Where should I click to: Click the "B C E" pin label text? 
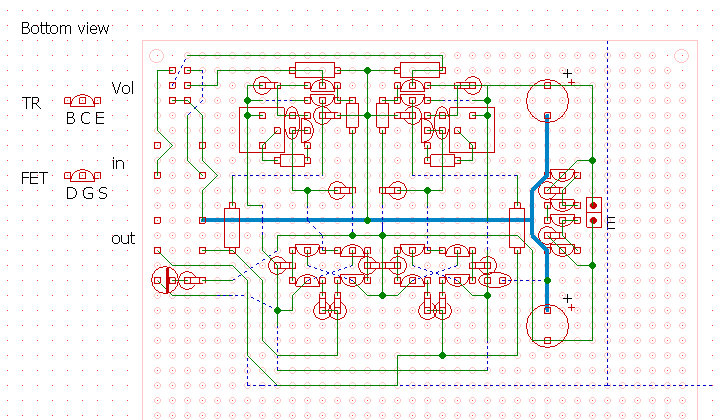point(85,118)
